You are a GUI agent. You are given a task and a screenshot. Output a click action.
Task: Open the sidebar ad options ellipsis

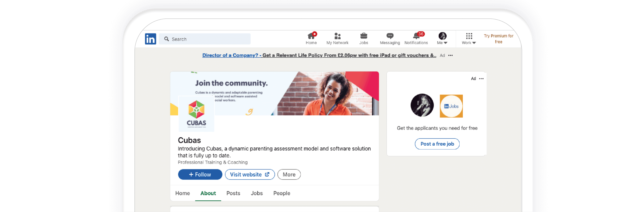click(x=481, y=79)
